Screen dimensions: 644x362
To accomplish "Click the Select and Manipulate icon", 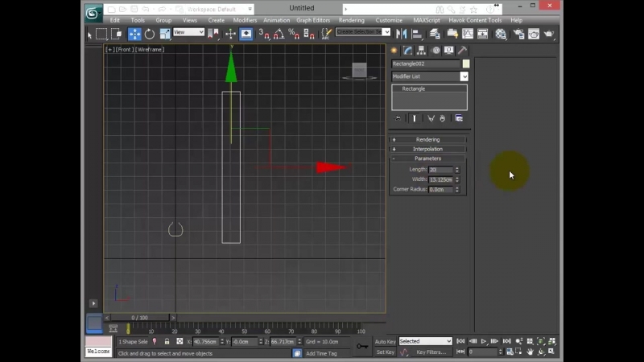I will point(230,34).
